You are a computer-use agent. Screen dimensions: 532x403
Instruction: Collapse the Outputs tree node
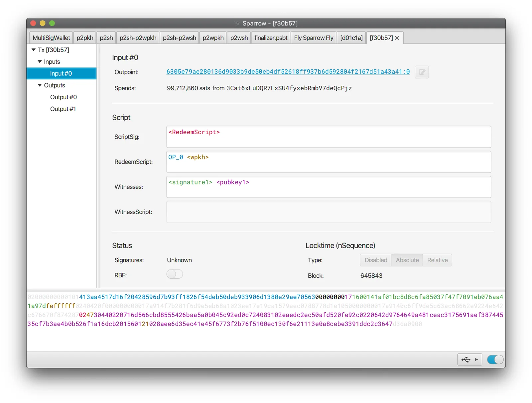40,85
